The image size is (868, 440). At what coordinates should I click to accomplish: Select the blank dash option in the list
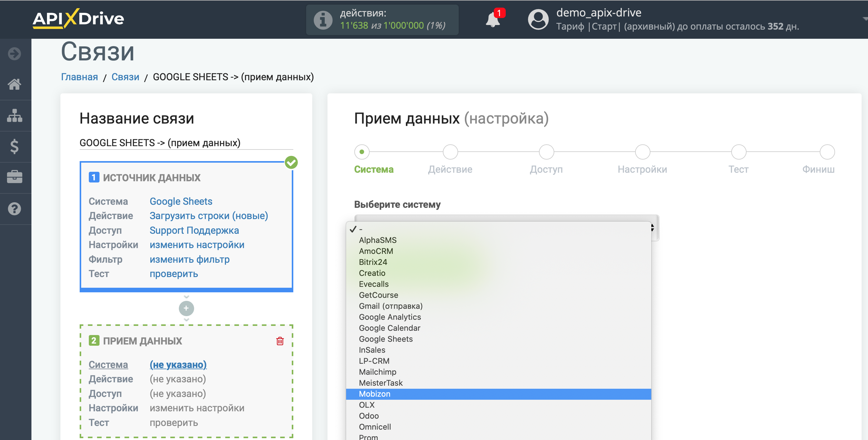498,229
